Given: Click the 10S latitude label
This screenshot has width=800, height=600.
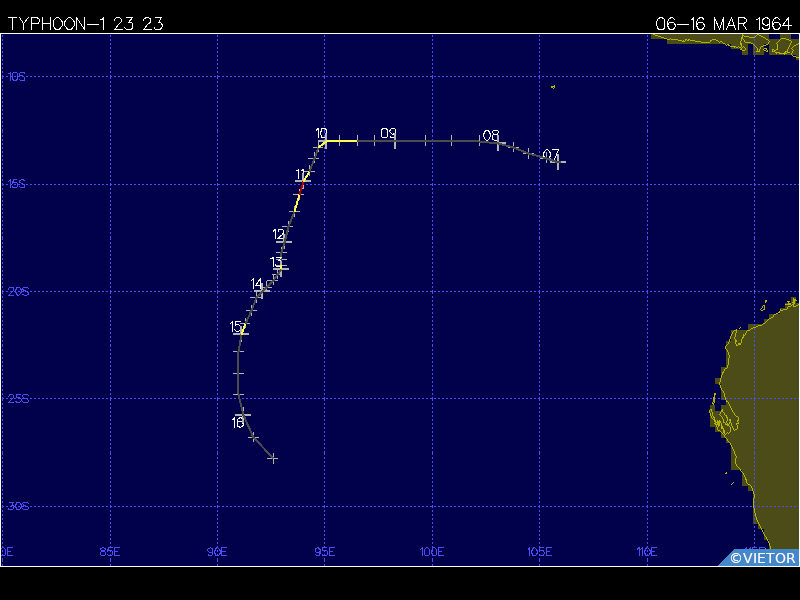Looking at the screenshot, I should point(16,77).
